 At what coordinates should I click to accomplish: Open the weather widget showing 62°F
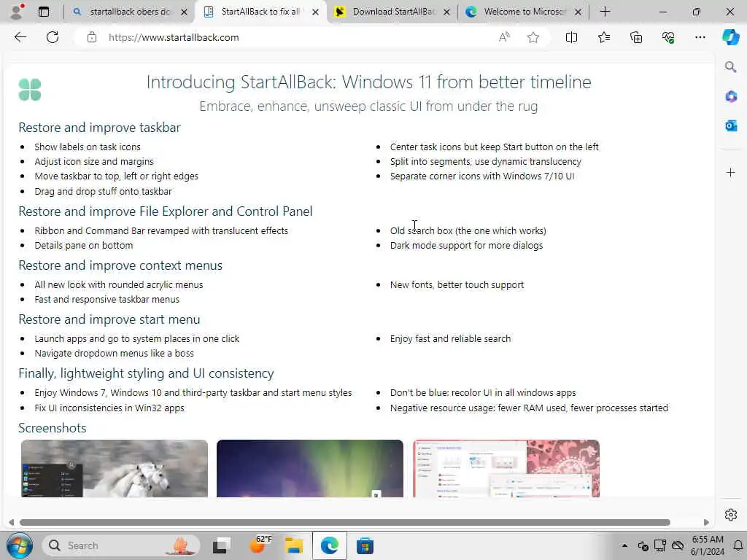pyautogui.click(x=261, y=545)
